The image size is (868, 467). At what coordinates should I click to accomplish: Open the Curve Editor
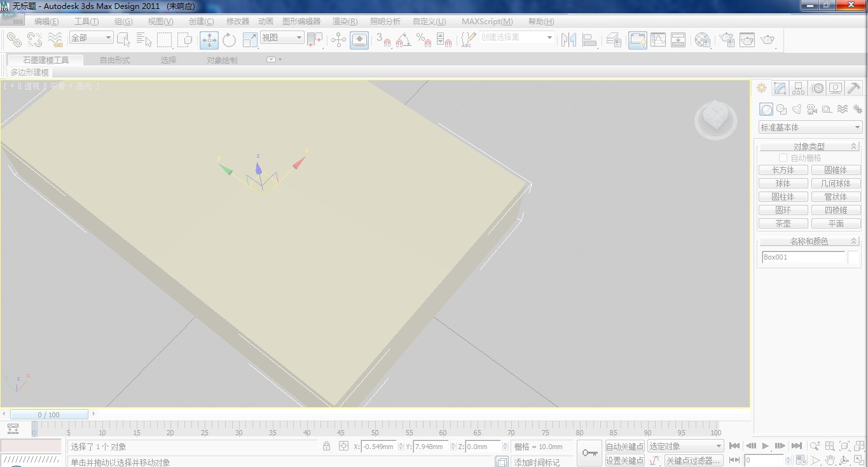coord(658,40)
